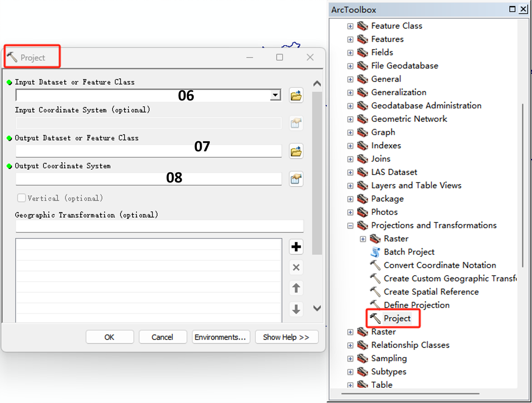Select the top-level Raster toolset label
This screenshot has width=532, height=403.
coord(383,332)
